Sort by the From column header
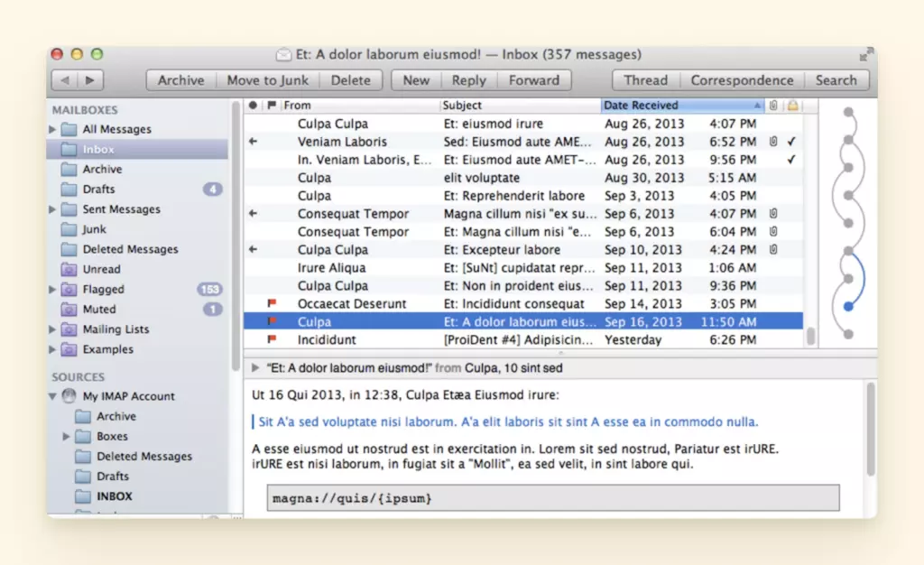The width and height of the screenshot is (924, 565). point(359,105)
